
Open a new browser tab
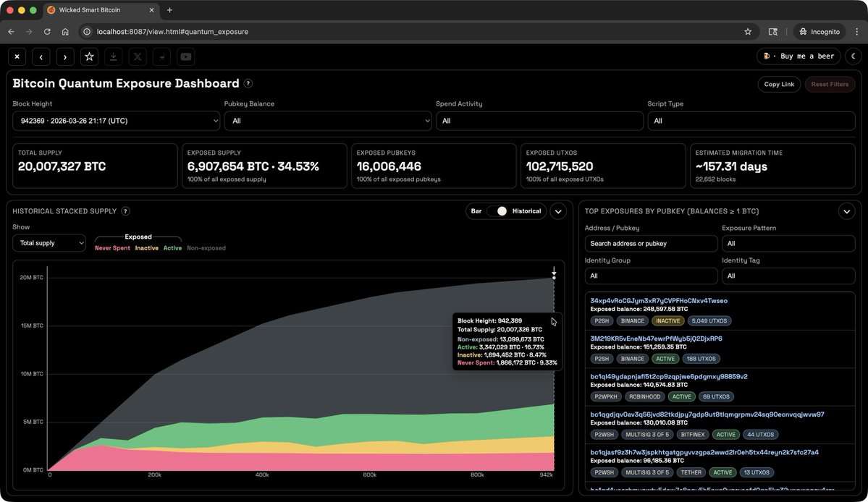(170, 10)
